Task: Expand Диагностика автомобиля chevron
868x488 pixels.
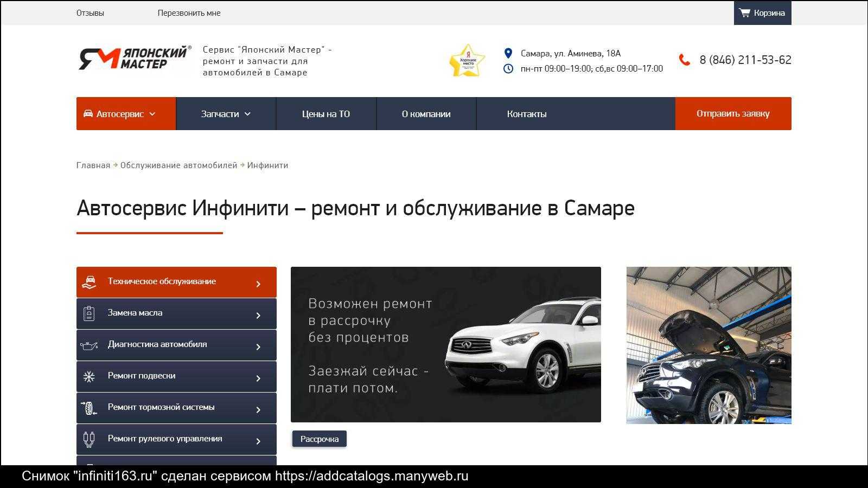Action: (x=258, y=346)
